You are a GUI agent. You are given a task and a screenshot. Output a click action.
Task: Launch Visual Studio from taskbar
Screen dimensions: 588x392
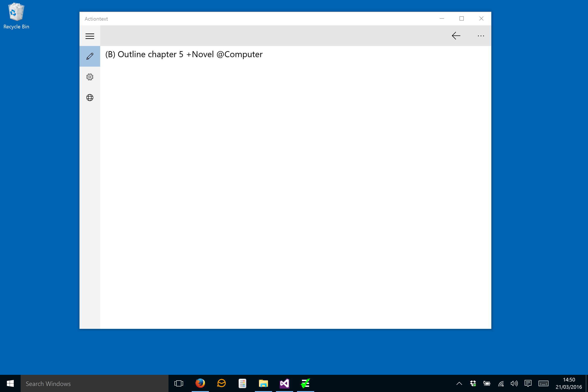click(x=284, y=383)
